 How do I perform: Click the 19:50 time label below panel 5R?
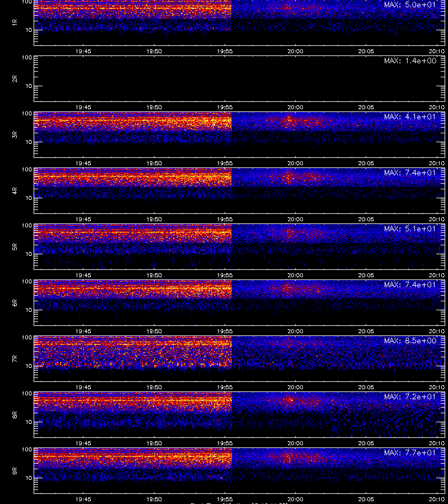click(x=154, y=276)
